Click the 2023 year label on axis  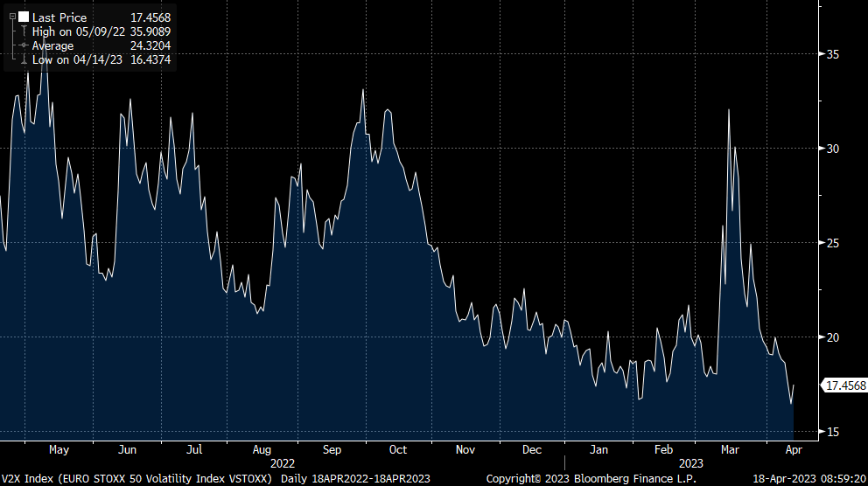[x=691, y=463]
